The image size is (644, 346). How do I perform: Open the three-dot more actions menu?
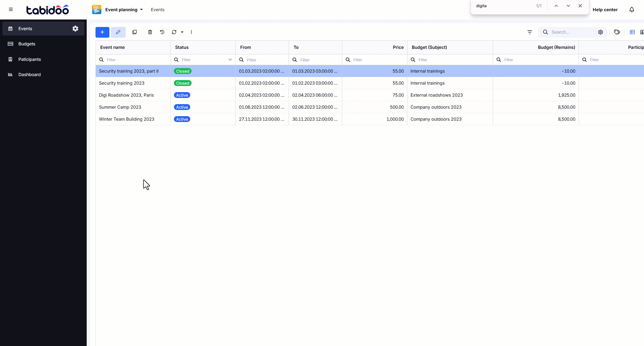click(x=191, y=32)
